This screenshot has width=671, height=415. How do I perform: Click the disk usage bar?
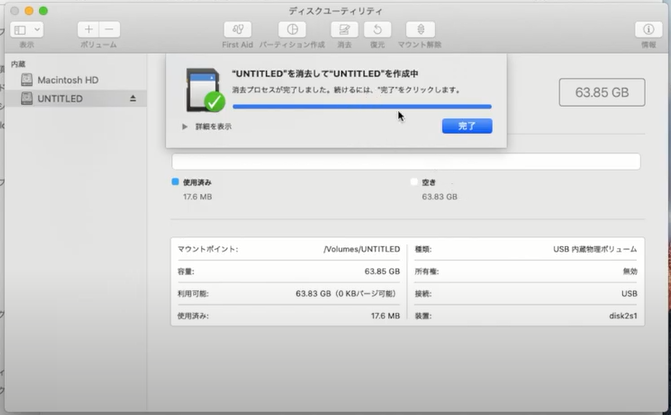click(x=406, y=162)
